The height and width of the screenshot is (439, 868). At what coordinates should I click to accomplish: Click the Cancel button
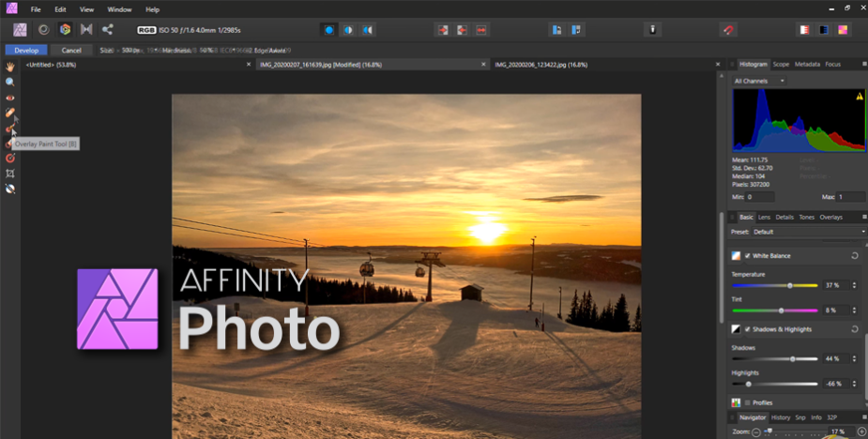[71, 51]
